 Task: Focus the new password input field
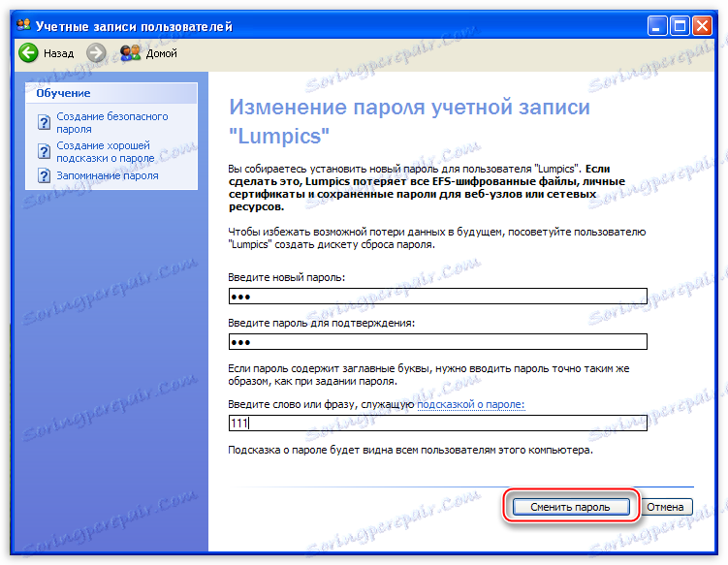click(x=438, y=297)
